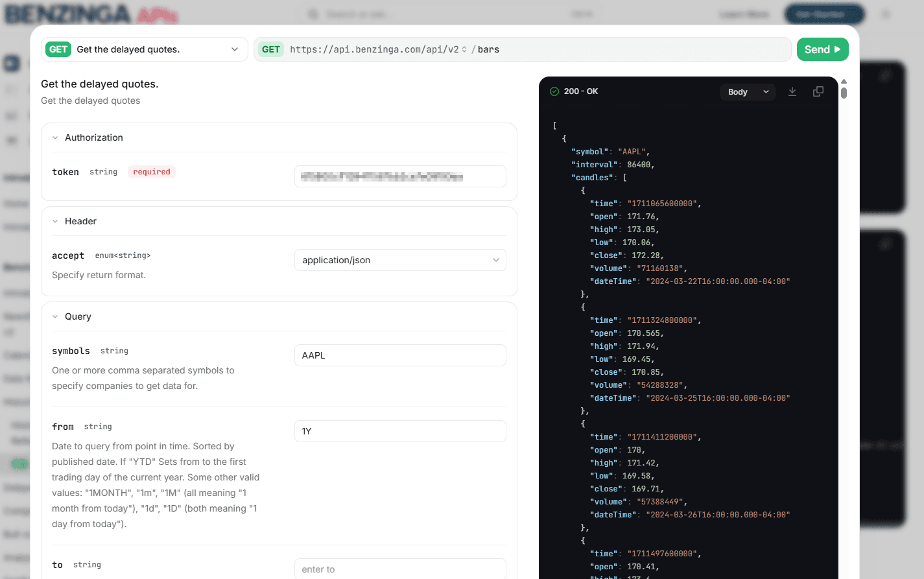The height and width of the screenshot is (579, 924).
Task: Open the accept format dropdown showing application/json
Action: click(400, 260)
